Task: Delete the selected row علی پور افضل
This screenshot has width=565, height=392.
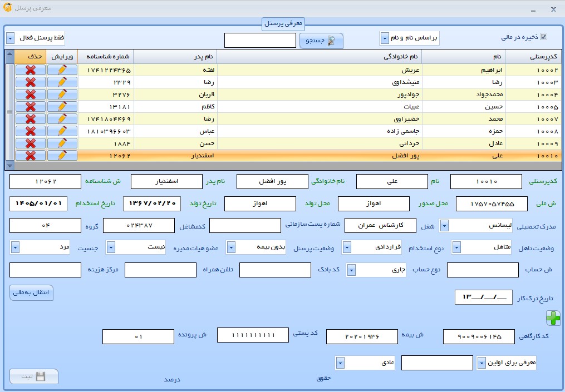Action: (x=31, y=156)
